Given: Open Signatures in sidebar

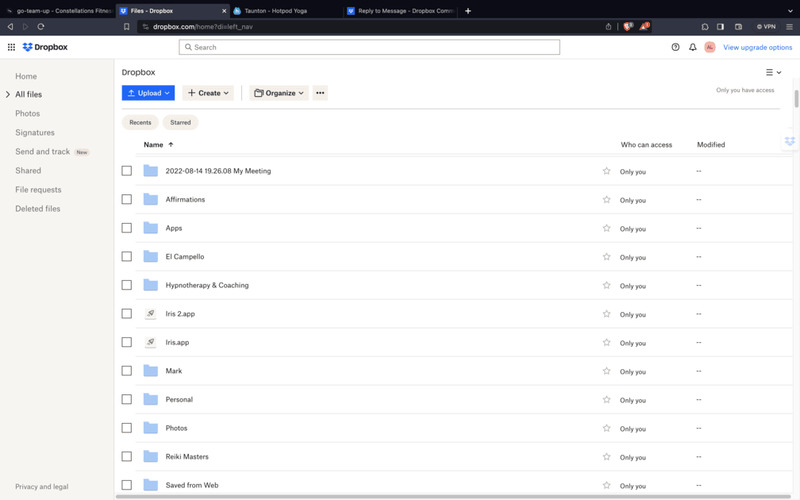Looking at the screenshot, I should (35, 133).
